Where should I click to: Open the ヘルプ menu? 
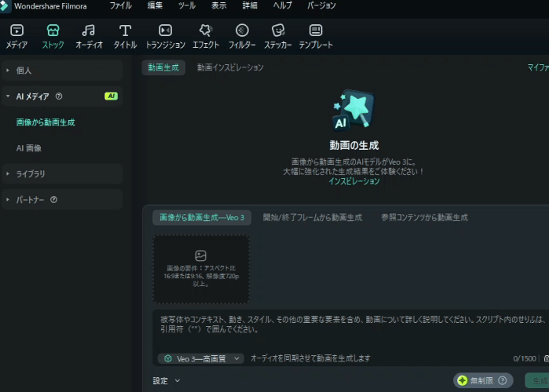click(x=282, y=5)
